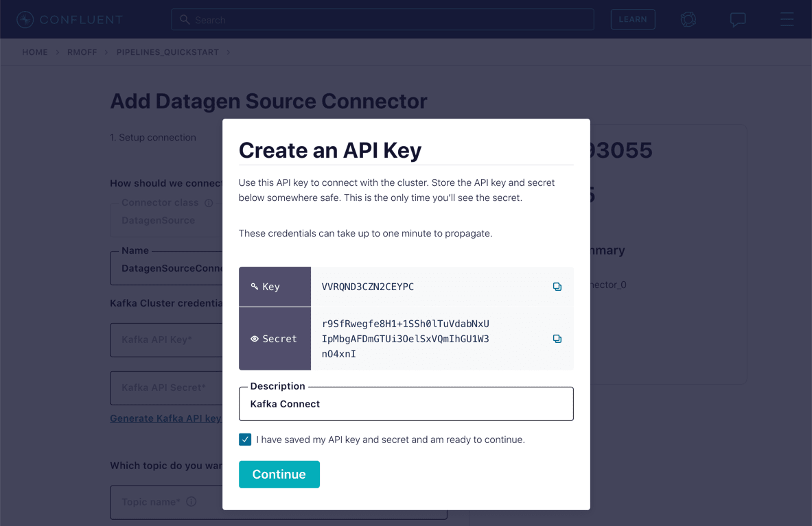The width and height of the screenshot is (812, 526).
Task: Open the LEARN button
Action: point(633,20)
